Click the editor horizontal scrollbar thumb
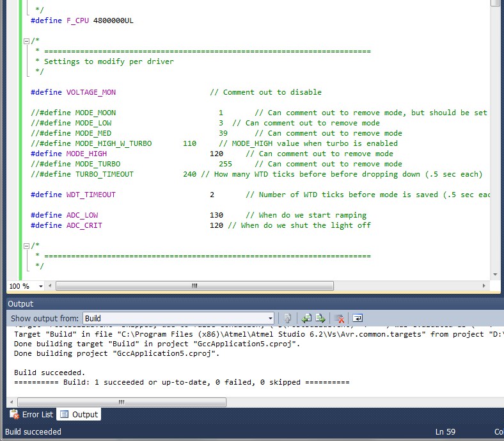Viewport: 504px width, 441px height. click(x=194, y=285)
